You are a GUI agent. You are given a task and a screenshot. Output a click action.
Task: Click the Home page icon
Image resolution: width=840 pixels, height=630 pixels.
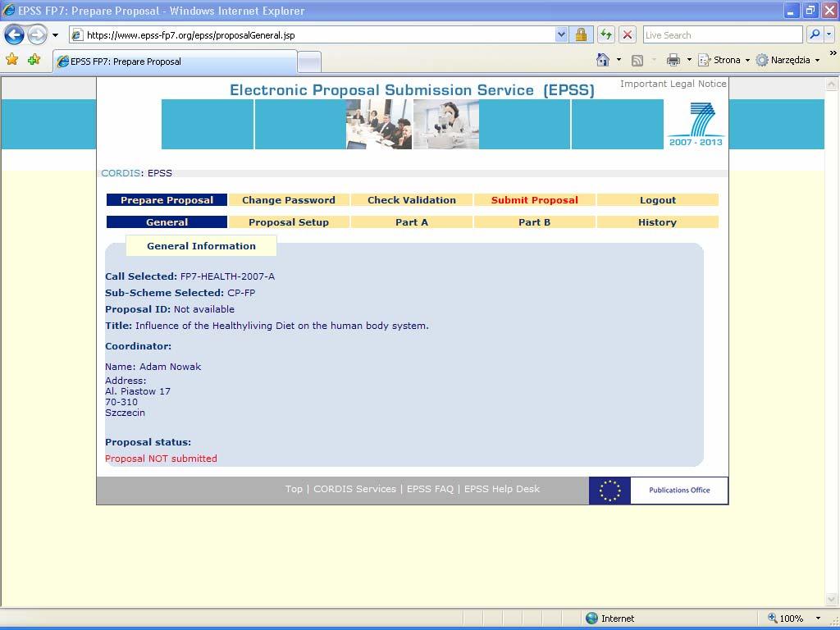(x=603, y=60)
